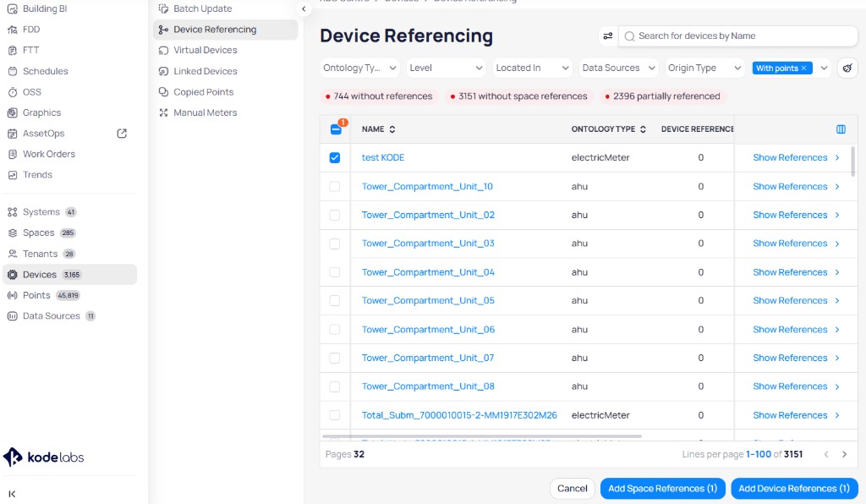This screenshot has height=504, width=866.
Task: Toggle the select-all header checkbox
Action: pyautogui.click(x=335, y=129)
